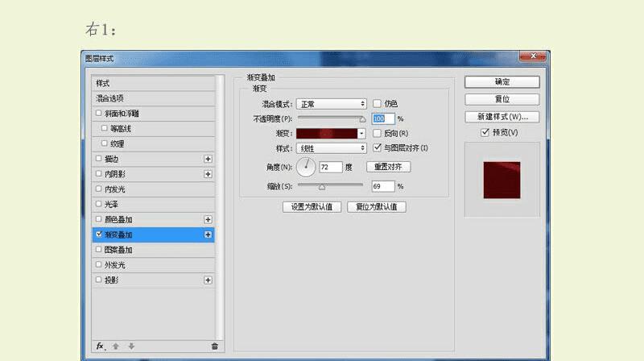Click the fx add style icon
Image resolution: width=644 pixels, height=361 pixels.
pos(100,346)
